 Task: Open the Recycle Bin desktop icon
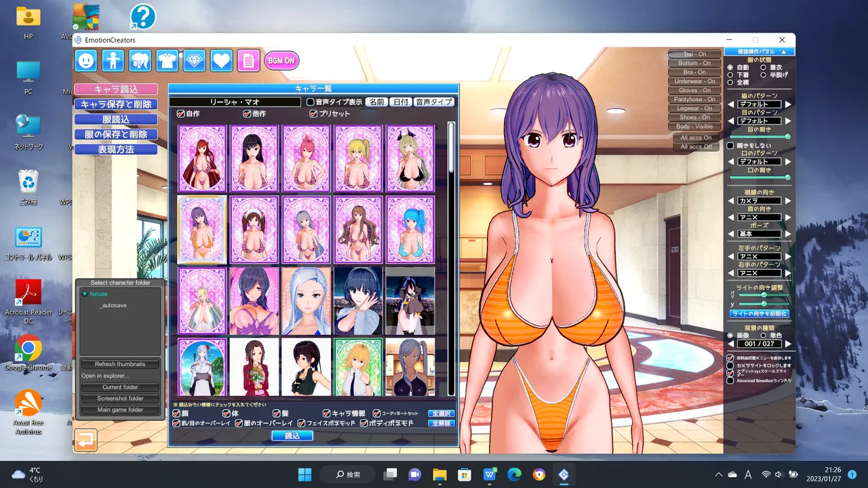point(28,186)
